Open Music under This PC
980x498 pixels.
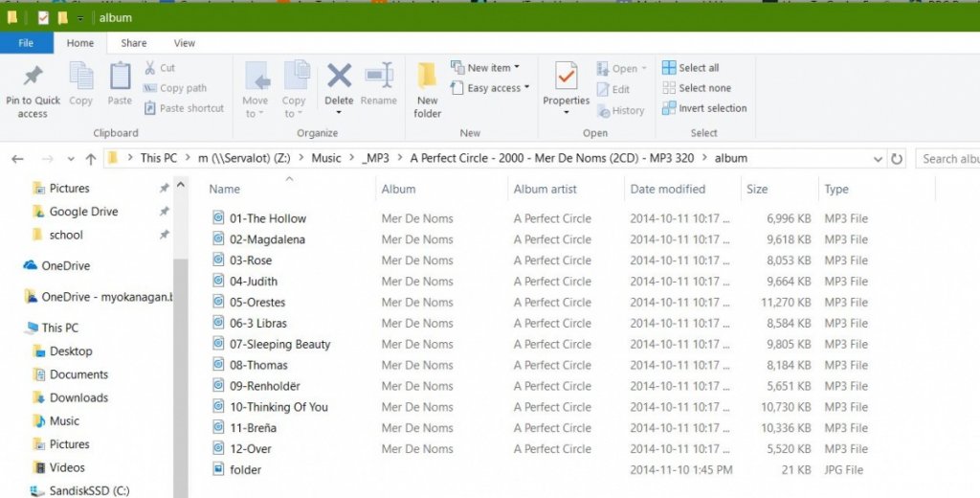click(56, 420)
